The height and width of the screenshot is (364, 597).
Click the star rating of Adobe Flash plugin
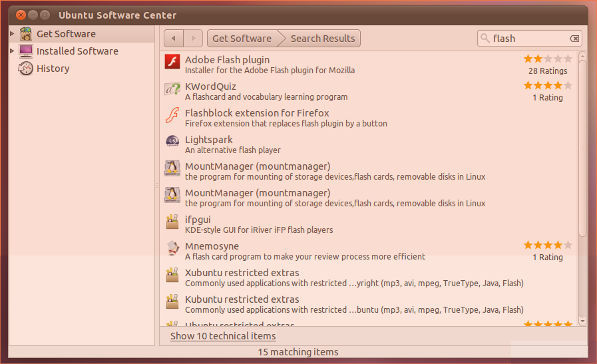(x=548, y=59)
